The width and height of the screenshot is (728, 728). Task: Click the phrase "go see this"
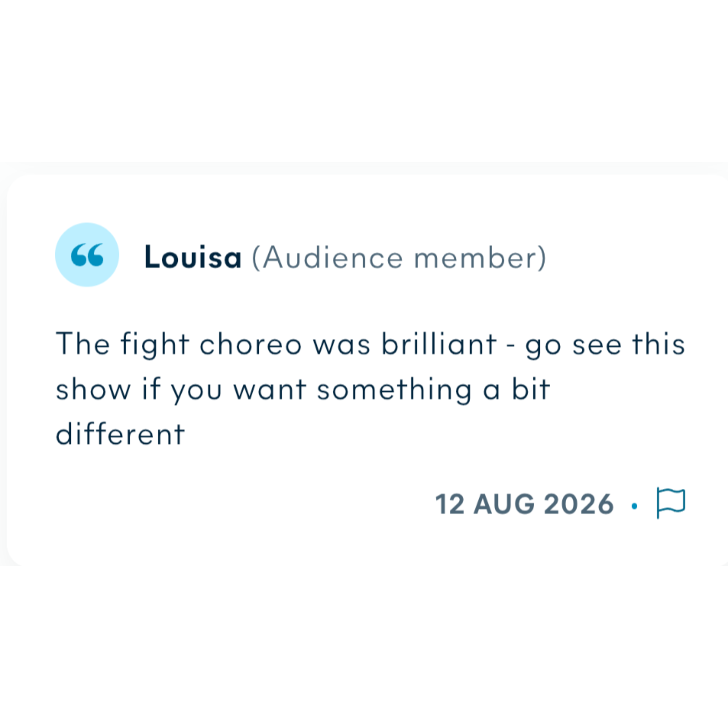tap(605, 345)
